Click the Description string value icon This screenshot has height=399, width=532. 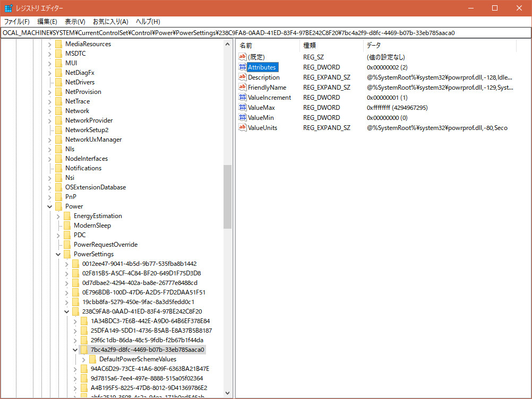coord(243,77)
